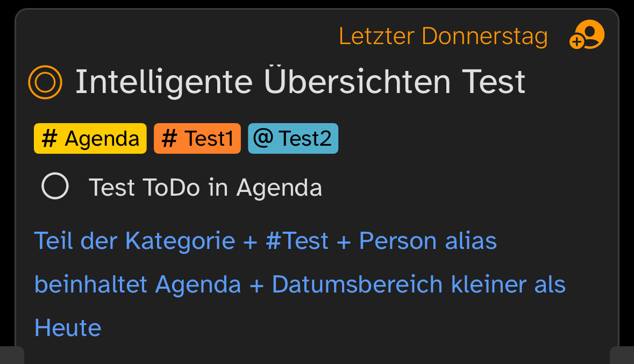Open the yellow Agenda tag

tap(90, 138)
